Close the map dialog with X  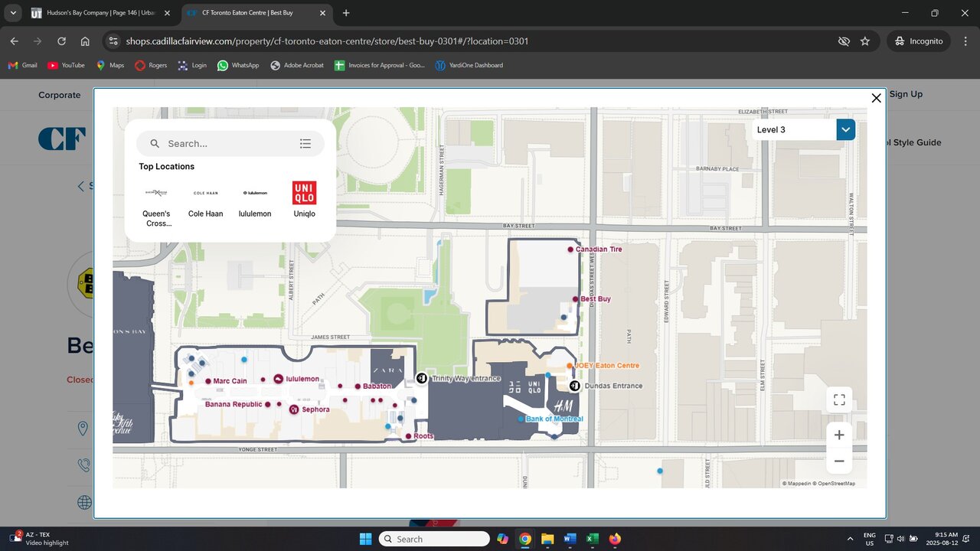(877, 98)
